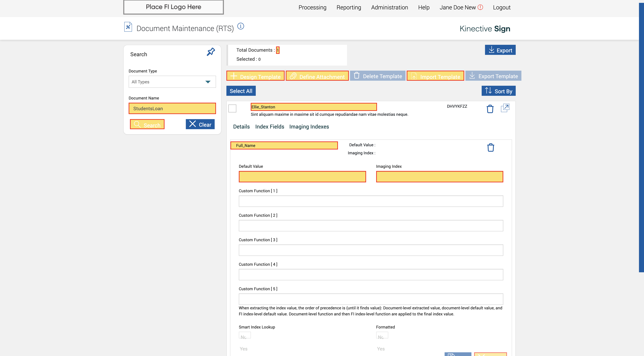Toggle the Formatted switch
The image size is (644, 356).
coord(382,335)
